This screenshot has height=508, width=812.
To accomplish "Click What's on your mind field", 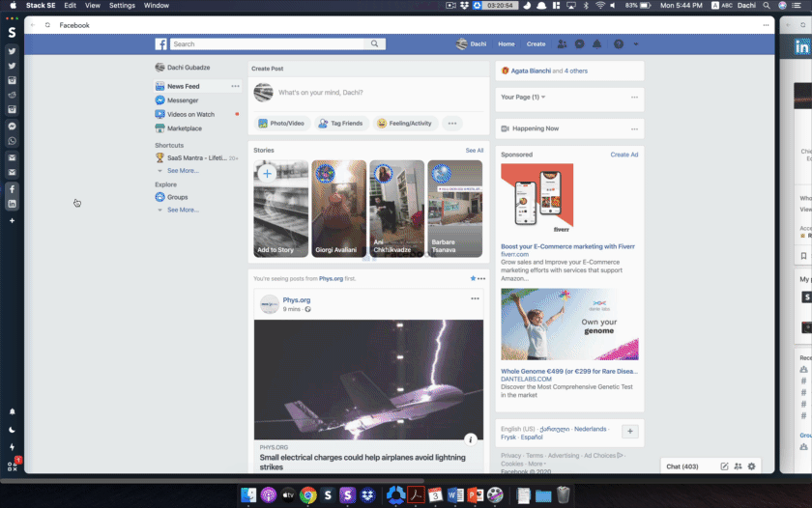I will 321,93.
